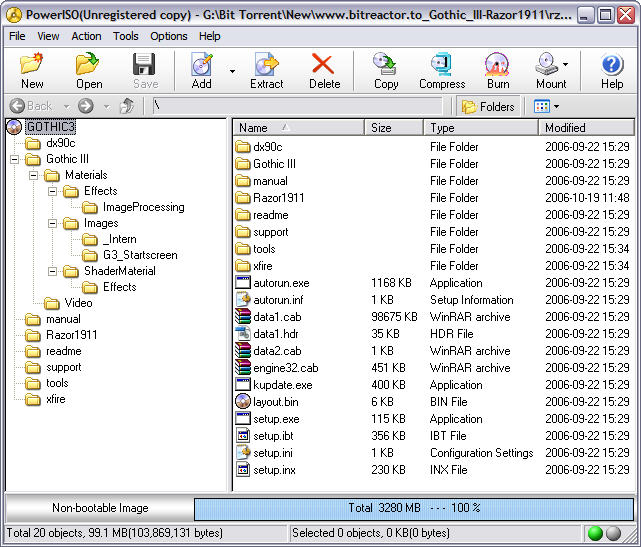Select data1.cab archive icon row
The height and width of the screenshot is (547, 641).
click(243, 316)
